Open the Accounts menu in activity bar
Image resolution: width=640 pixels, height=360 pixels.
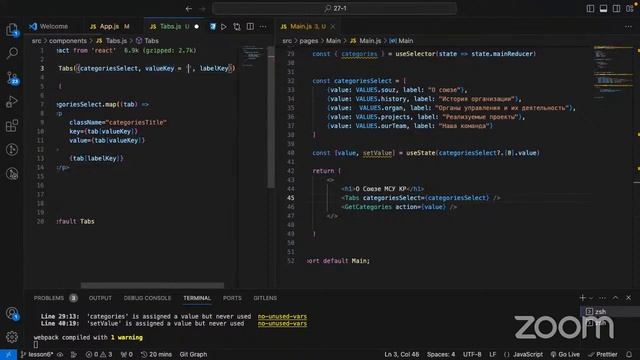pyautogui.click(x=12, y=313)
